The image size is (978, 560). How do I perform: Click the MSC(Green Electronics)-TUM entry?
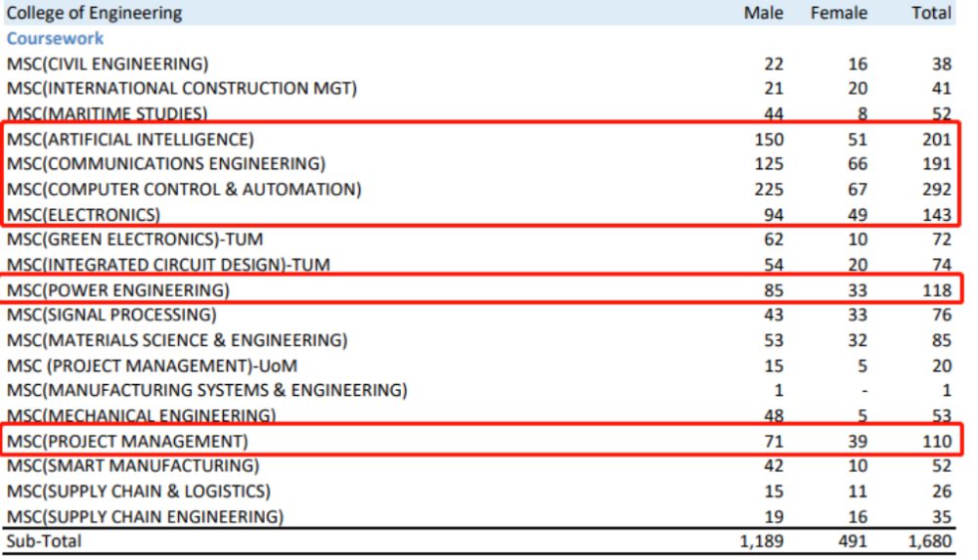pos(135,239)
